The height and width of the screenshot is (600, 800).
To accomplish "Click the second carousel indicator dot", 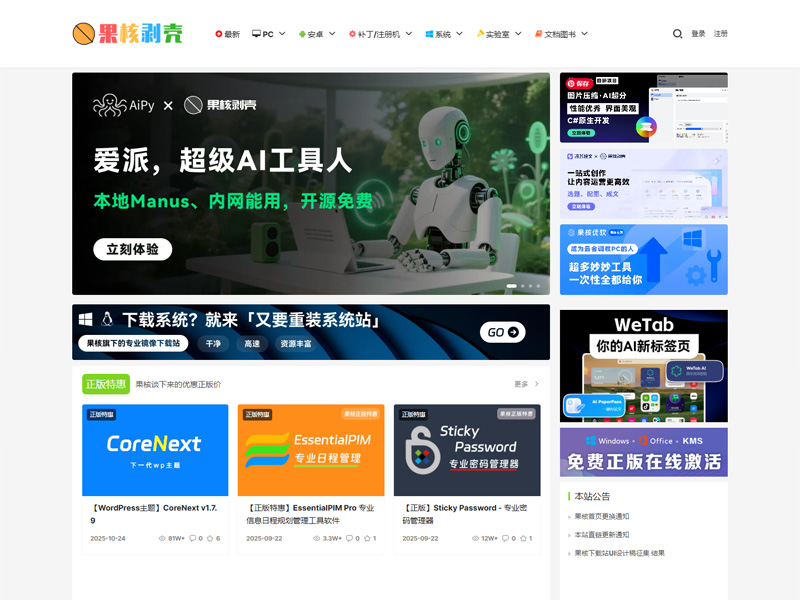I will (523, 286).
